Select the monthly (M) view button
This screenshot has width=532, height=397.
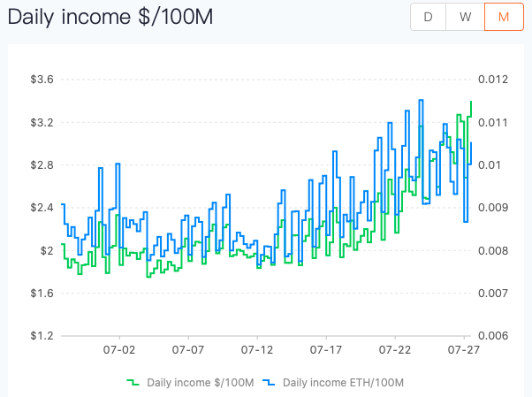504,18
